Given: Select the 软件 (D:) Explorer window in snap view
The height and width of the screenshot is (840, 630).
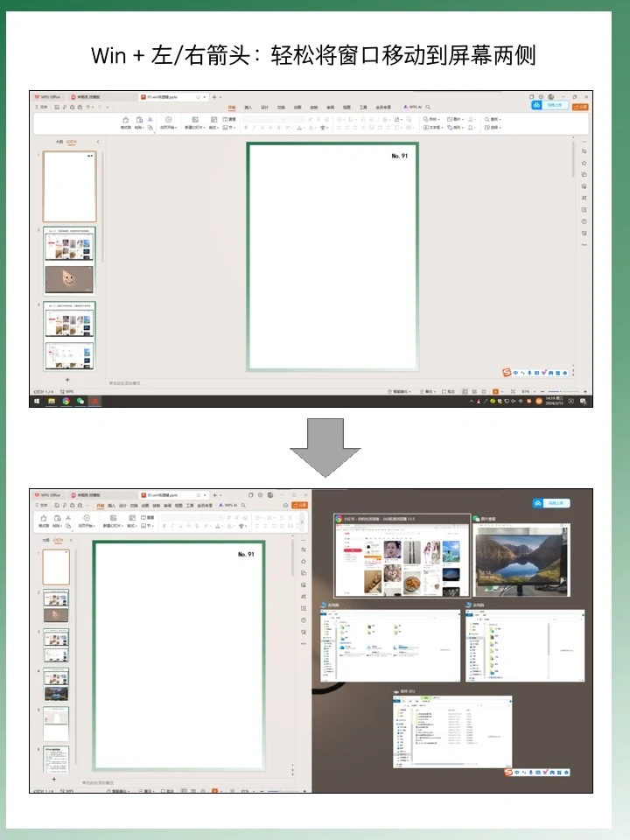Looking at the screenshot, I should click(452, 730).
